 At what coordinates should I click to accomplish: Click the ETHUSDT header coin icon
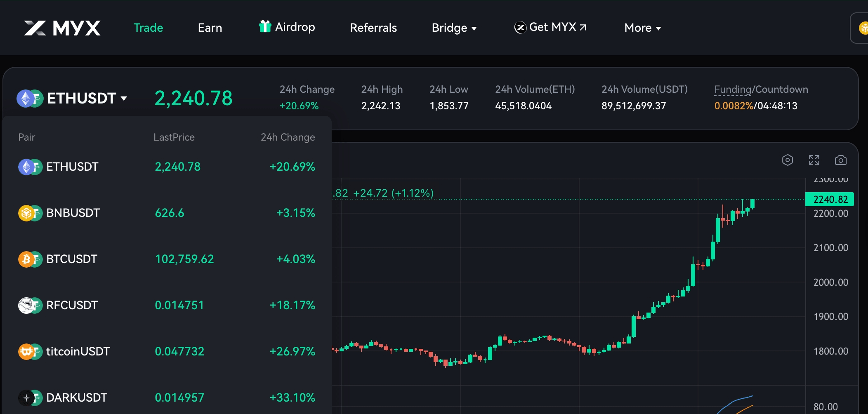(30, 99)
